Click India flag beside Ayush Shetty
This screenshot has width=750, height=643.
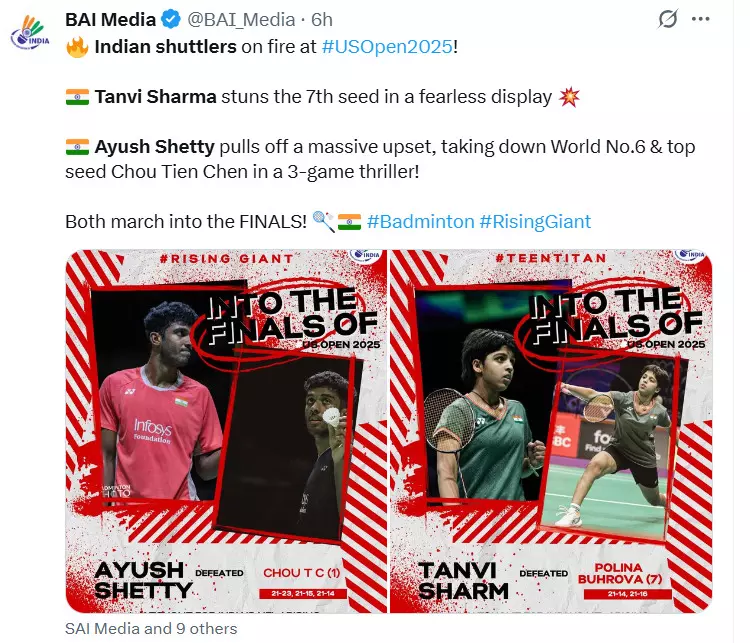[x=77, y=146]
